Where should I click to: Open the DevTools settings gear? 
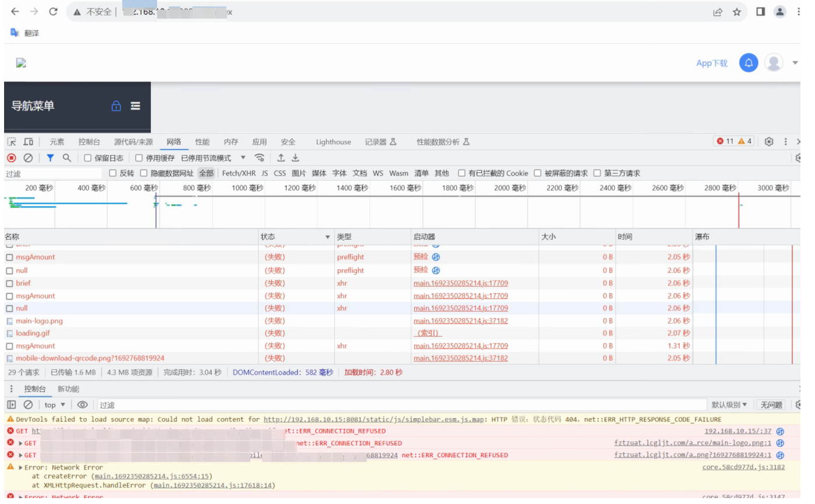click(x=769, y=141)
